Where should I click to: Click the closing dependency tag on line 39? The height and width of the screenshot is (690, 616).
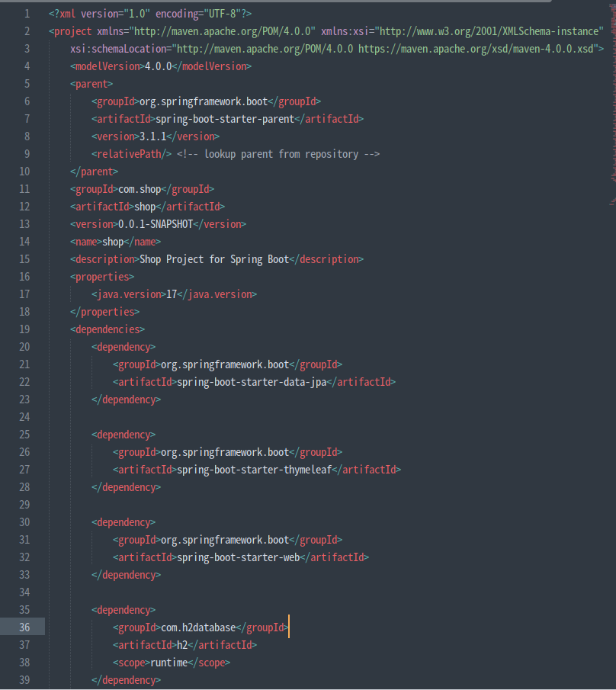pyautogui.click(x=126, y=680)
